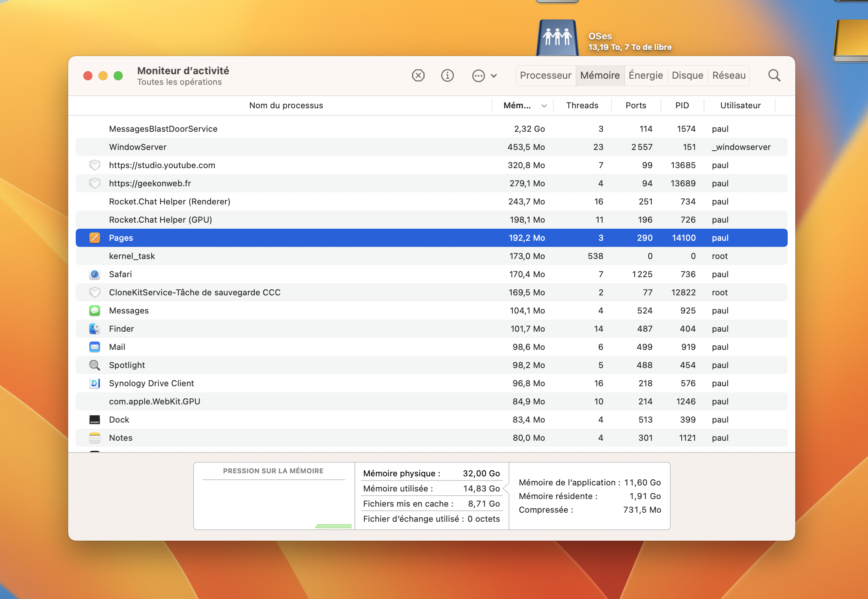Click the Moniteur d'activité window title
This screenshot has width=868, height=599.
coord(183,70)
